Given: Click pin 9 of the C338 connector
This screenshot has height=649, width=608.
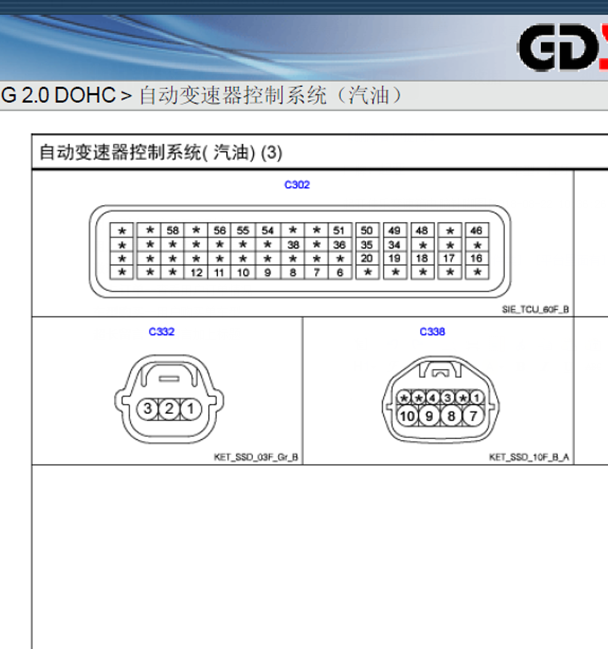Looking at the screenshot, I should point(429,416).
